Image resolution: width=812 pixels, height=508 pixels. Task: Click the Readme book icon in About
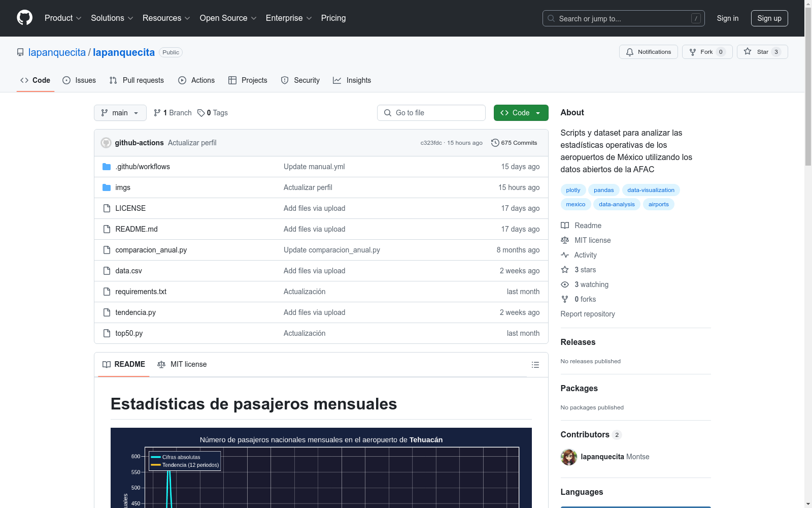pyautogui.click(x=565, y=226)
